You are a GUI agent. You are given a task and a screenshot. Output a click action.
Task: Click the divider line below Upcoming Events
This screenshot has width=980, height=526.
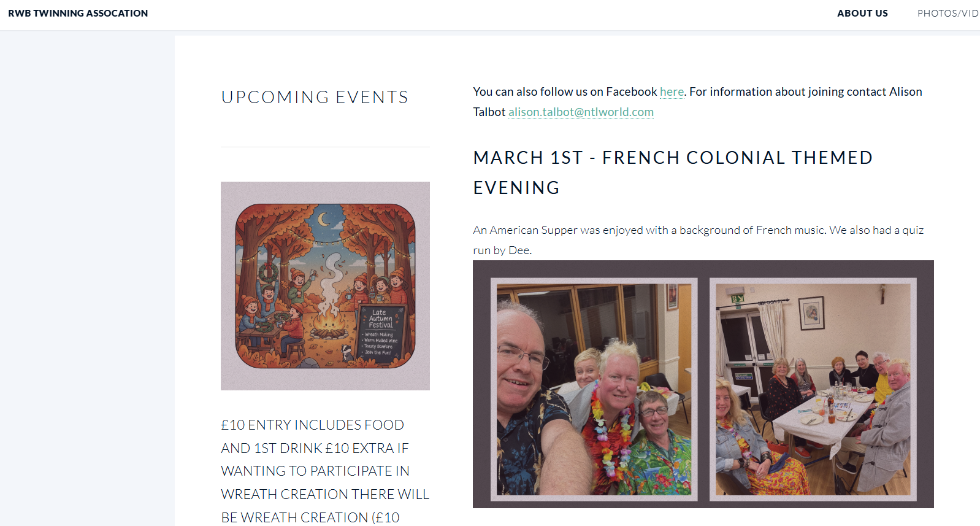click(325, 147)
